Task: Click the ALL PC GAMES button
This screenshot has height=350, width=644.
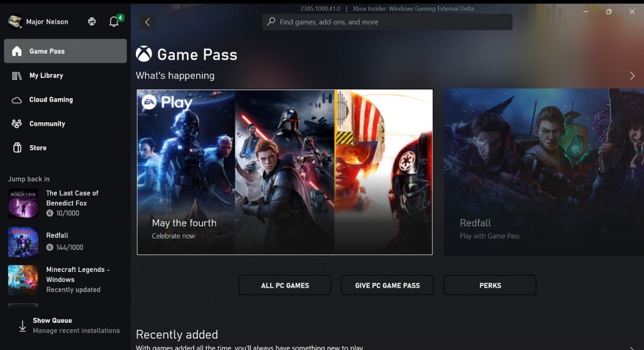Action: (285, 285)
